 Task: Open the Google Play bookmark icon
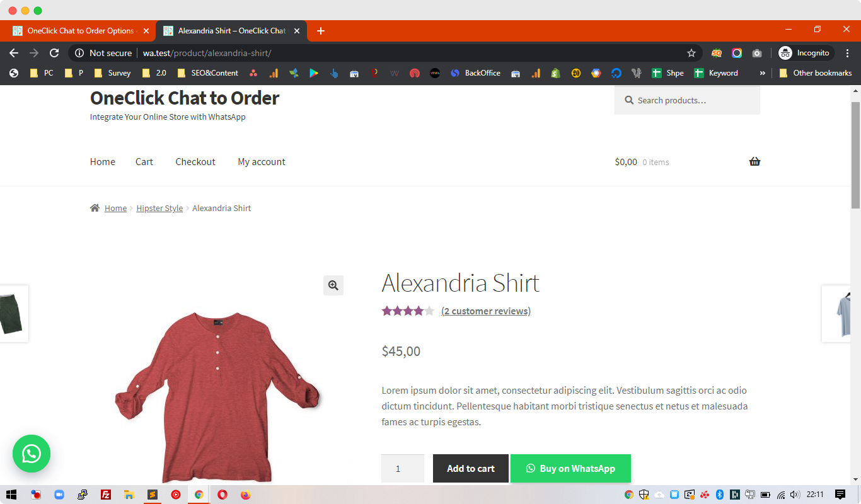click(x=314, y=72)
